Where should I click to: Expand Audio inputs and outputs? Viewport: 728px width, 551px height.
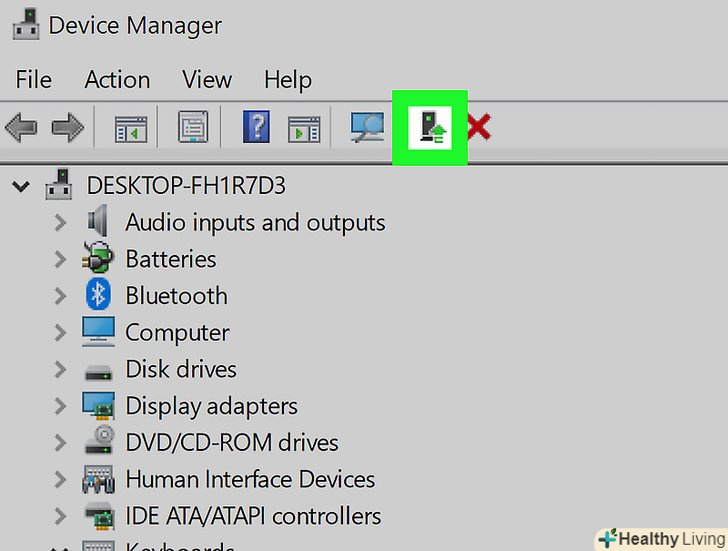[60, 223]
